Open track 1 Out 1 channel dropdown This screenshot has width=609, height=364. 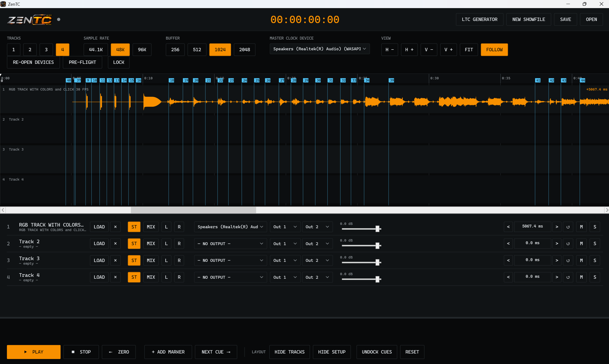(285, 227)
